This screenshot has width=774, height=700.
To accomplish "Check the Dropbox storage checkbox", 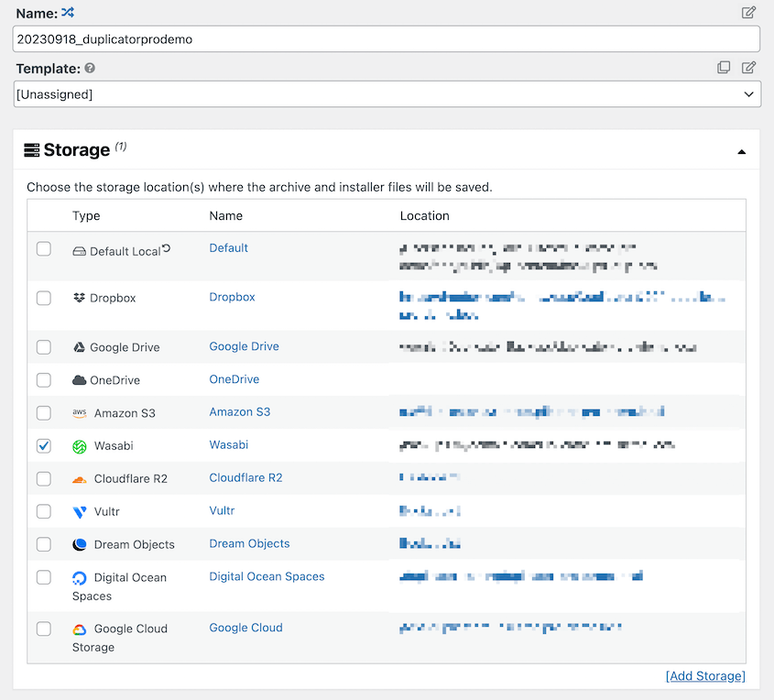I will (44, 298).
